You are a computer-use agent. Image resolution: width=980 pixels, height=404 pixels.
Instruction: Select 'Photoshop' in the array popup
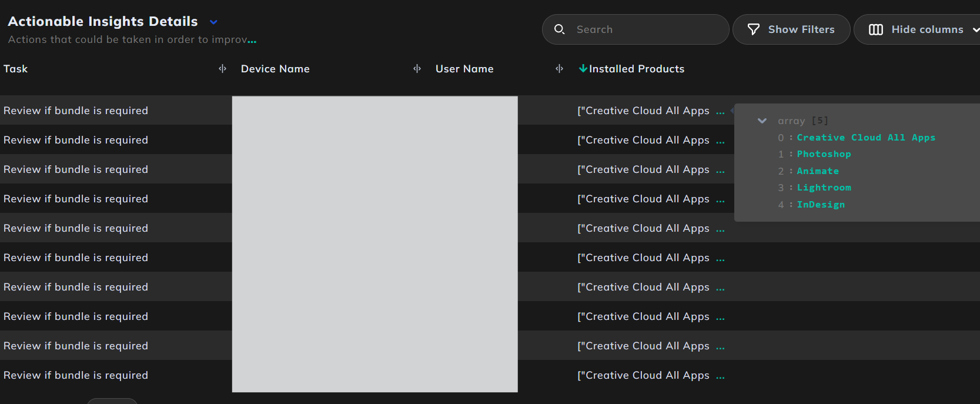(824, 154)
